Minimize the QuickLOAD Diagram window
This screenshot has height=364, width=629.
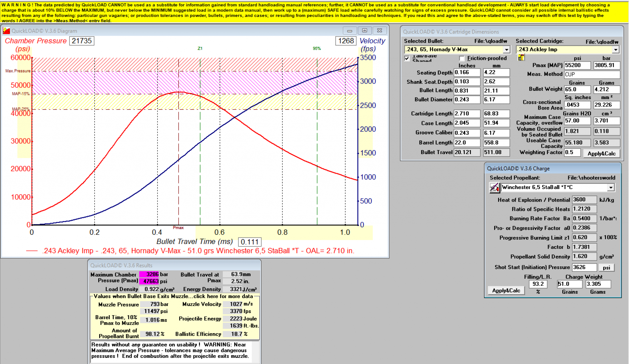point(350,31)
